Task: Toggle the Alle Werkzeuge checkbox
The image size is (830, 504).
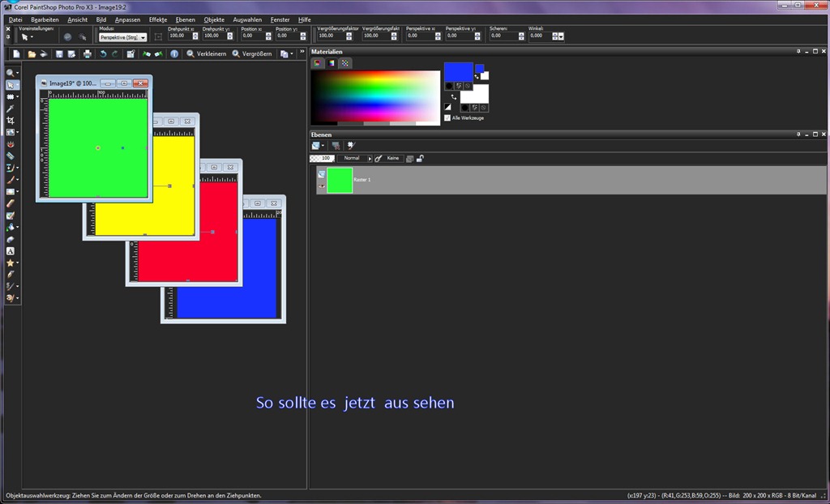Action: click(x=447, y=117)
